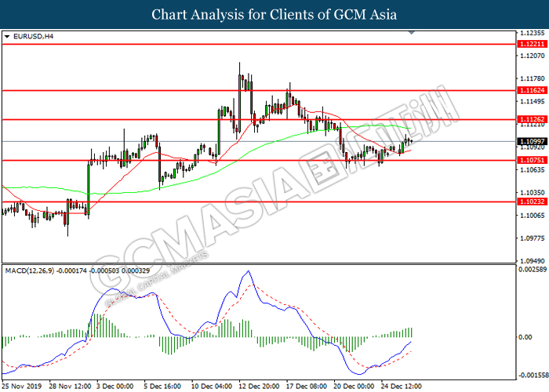Select the 1.10751 support price label
This screenshot has width=549, height=392.
(x=532, y=160)
